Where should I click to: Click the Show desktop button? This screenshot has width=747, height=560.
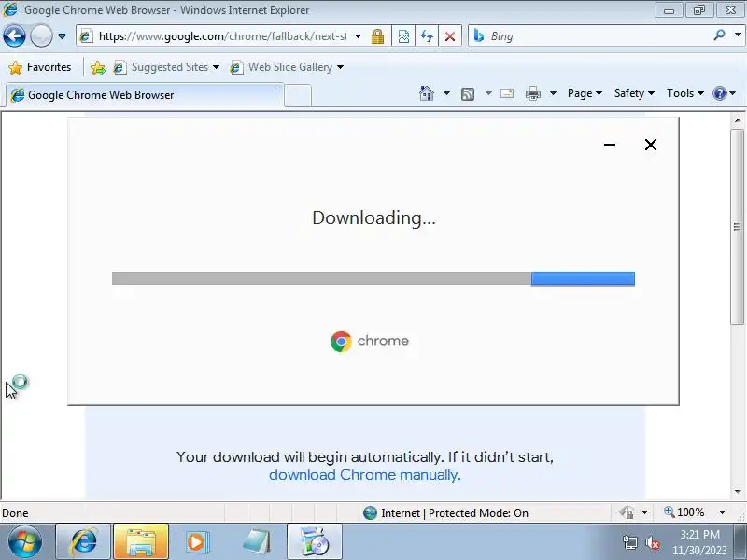point(740,542)
